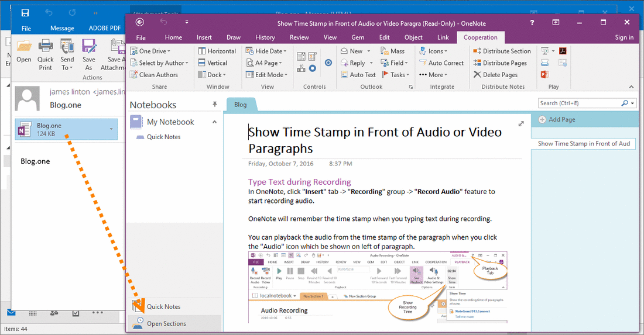Switch to the Blog section tab
Viewport: 644px width, 335px height.
coord(241,105)
